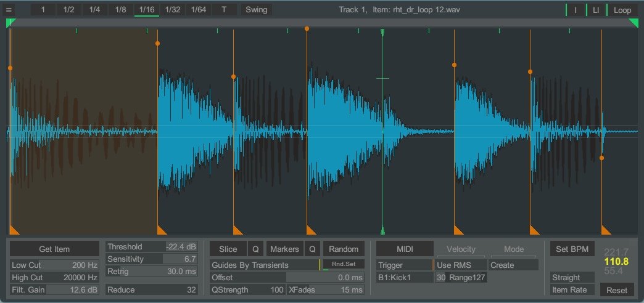Open the Trigger mode dropdown
The height and width of the screenshot is (303, 644).
pos(405,265)
